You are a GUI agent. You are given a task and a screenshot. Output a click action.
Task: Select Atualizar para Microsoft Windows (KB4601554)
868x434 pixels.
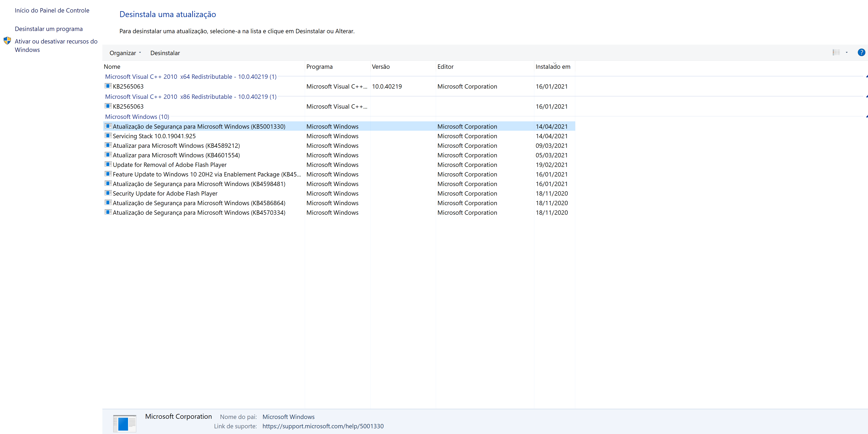tap(176, 155)
